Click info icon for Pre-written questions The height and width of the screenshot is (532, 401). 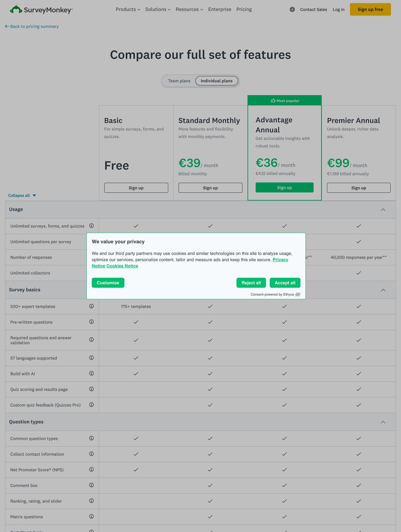(x=91, y=322)
